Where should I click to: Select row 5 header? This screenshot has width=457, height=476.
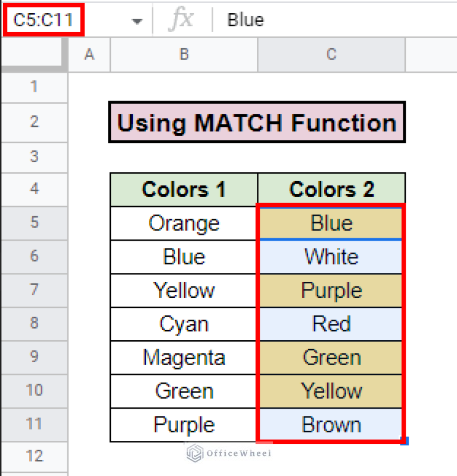(x=34, y=223)
